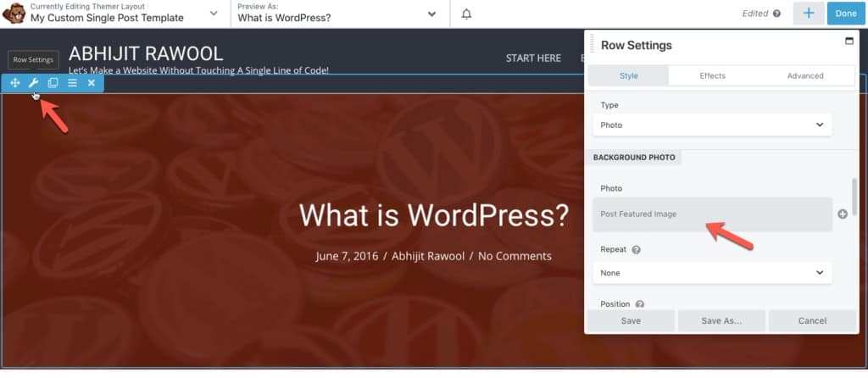
Task: Open the Type dropdown set to Photo
Action: pos(712,125)
